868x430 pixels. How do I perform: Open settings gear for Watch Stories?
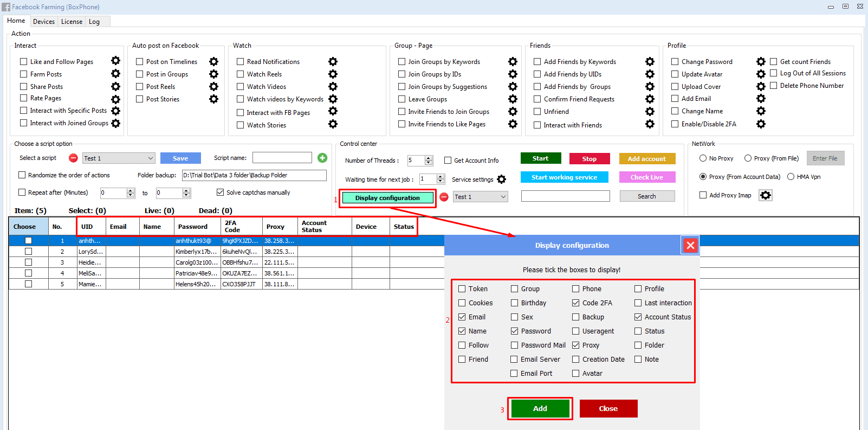tap(333, 124)
